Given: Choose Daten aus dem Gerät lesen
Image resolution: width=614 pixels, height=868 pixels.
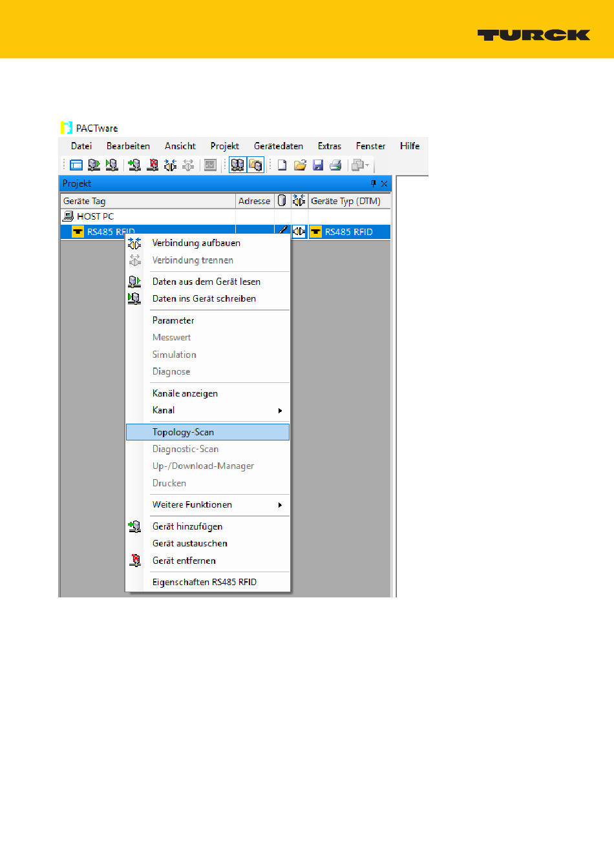Looking at the screenshot, I should click(x=207, y=282).
